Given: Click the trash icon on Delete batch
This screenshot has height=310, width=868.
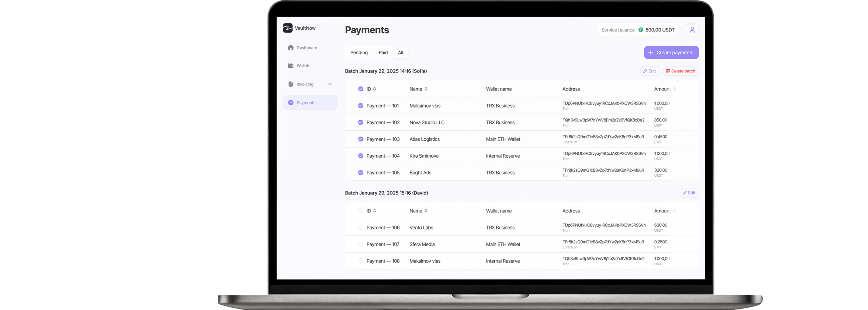Looking at the screenshot, I should click(668, 71).
